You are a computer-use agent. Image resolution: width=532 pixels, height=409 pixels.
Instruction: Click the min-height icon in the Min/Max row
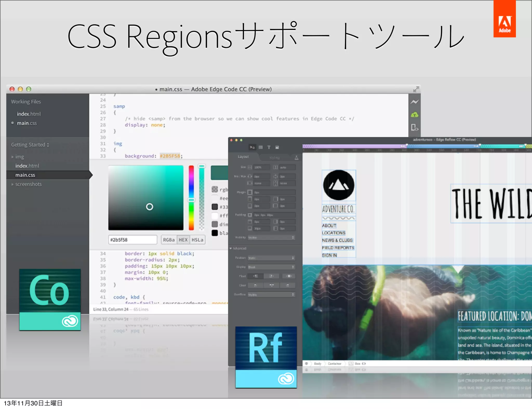276,176
